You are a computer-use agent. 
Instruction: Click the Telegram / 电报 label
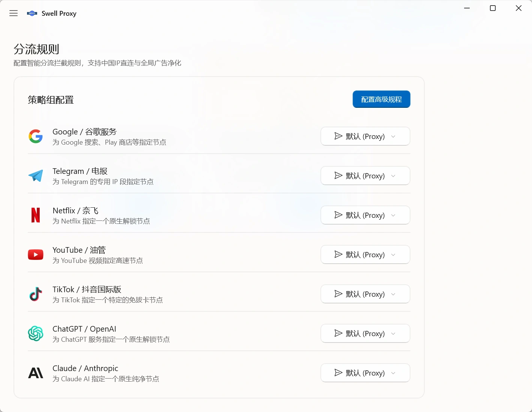pos(80,171)
